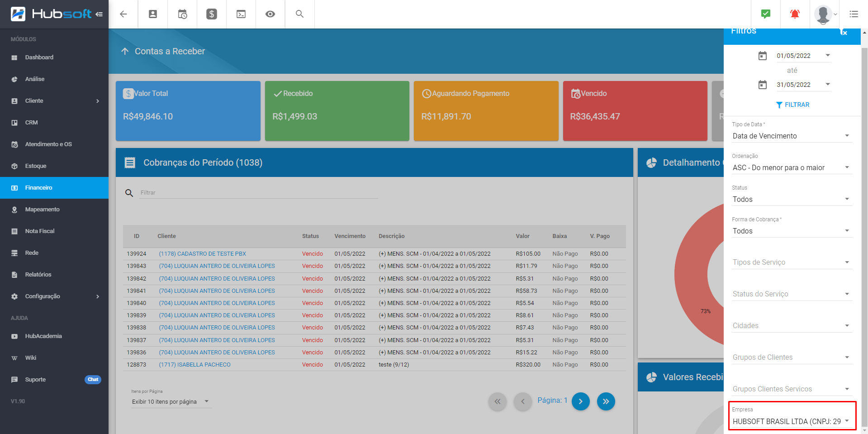Click the Cobranças do Período list icon
This screenshot has height=434, width=868.
[130, 162]
